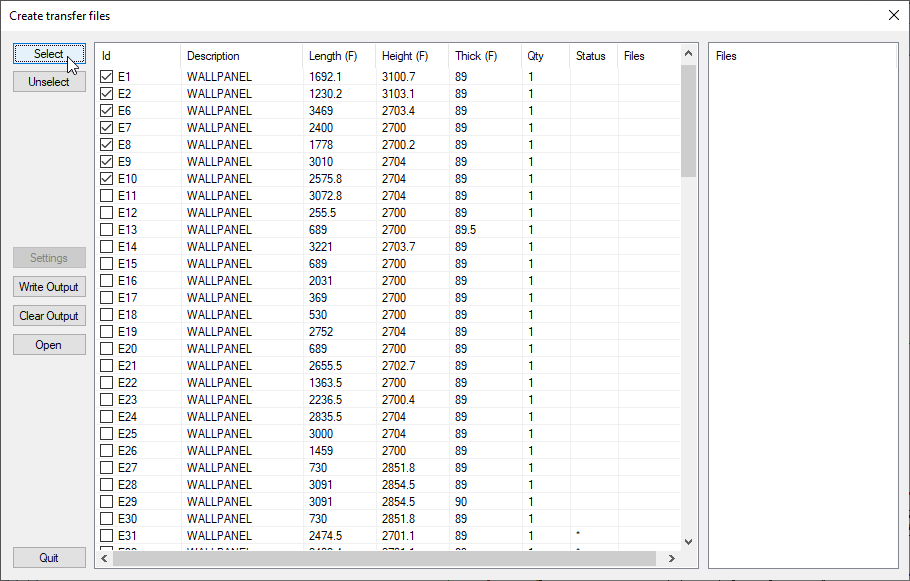The image size is (910, 581).
Task: Click the Unselect button
Action: pyautogui.click(x=49, y=82)
